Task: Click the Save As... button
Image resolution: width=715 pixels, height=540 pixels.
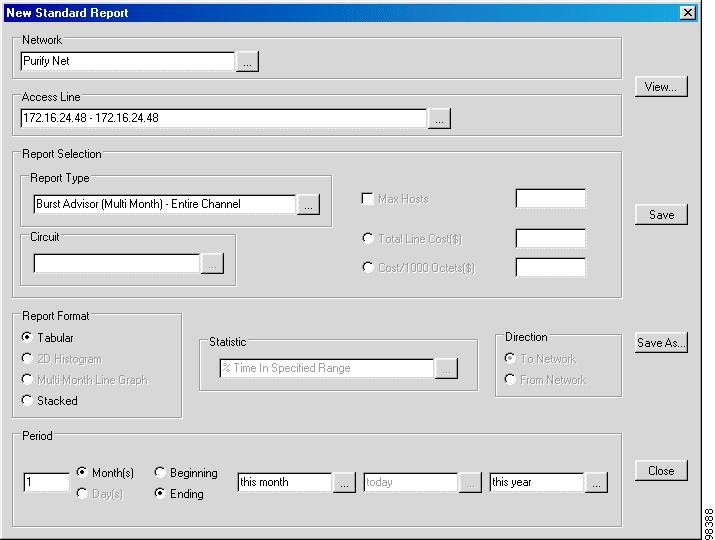Action: pos(661,343)
